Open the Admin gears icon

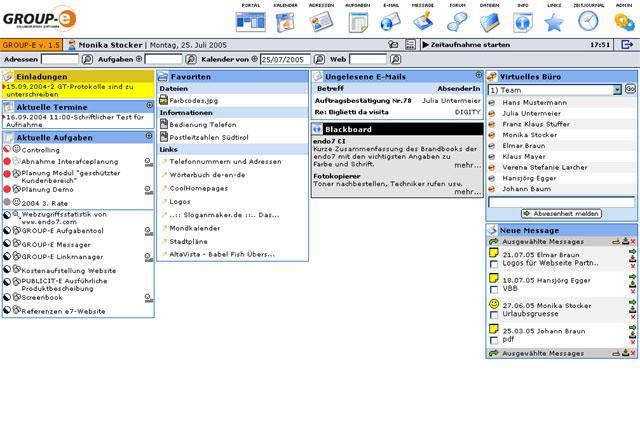tap(624, 22)
